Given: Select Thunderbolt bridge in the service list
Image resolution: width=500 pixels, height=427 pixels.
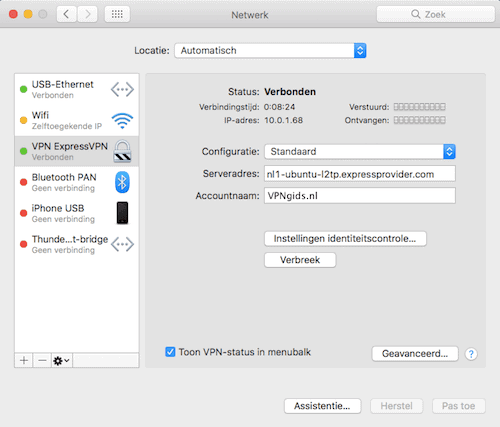Looking at the screenshot, I should (x=77, y=244).
